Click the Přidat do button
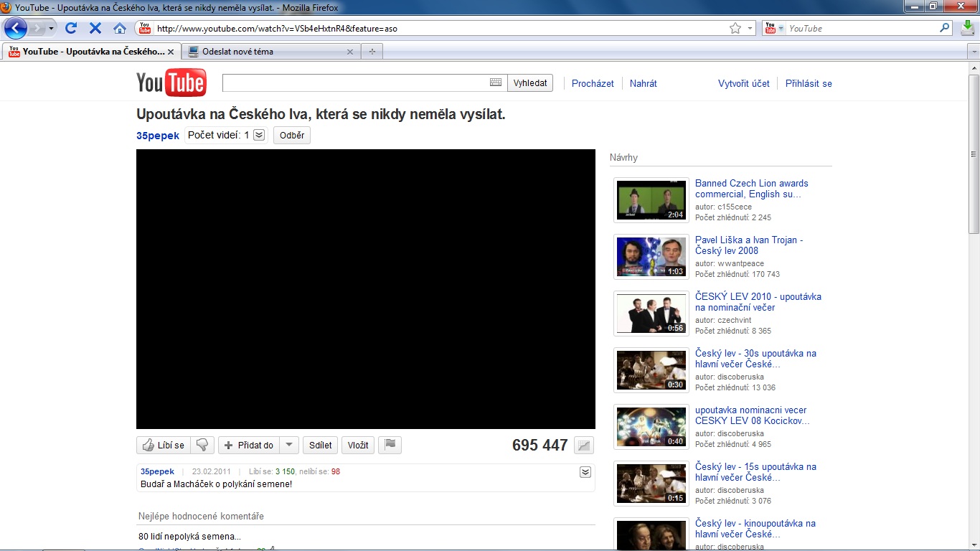The height and width of the screenshot is (551, 980). [x=248, y=445]
